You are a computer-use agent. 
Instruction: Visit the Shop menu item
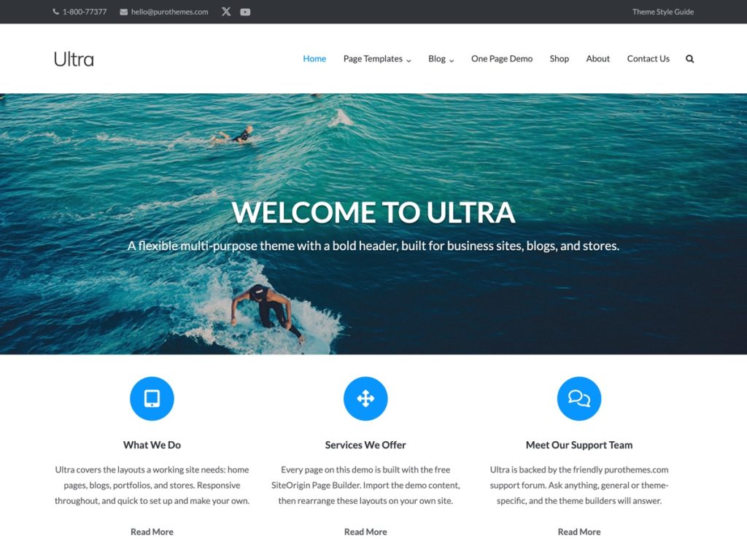560,58
